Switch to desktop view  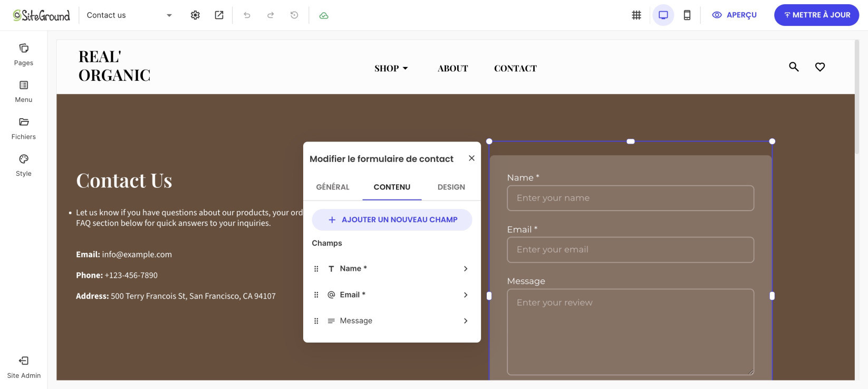(x=663, y=15)
